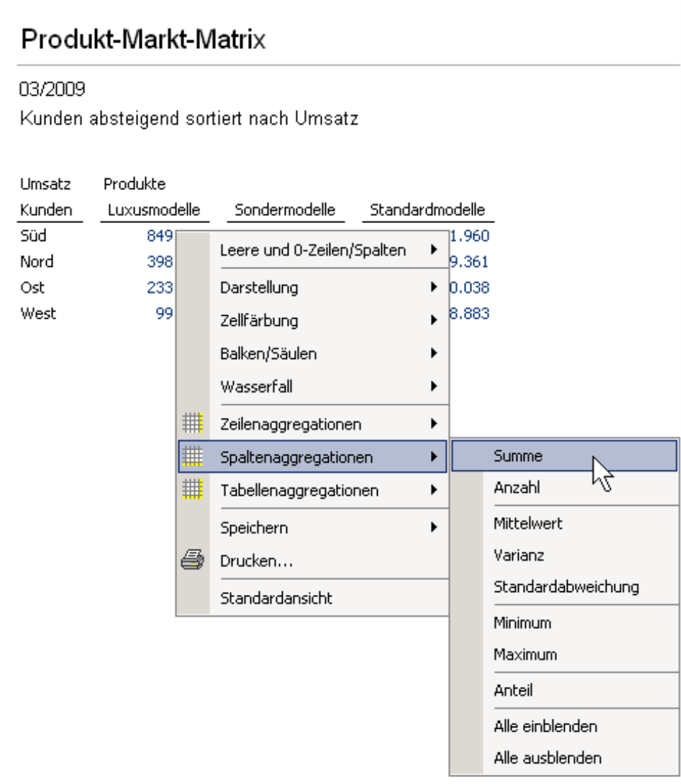Click Alle ausblenden
681x784 pixels.
[x=547, y=758]
